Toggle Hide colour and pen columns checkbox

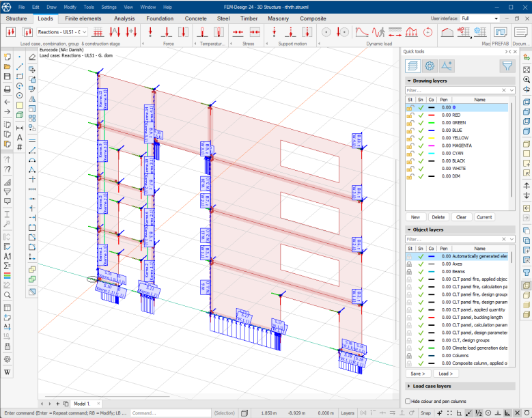coord(408,401)
